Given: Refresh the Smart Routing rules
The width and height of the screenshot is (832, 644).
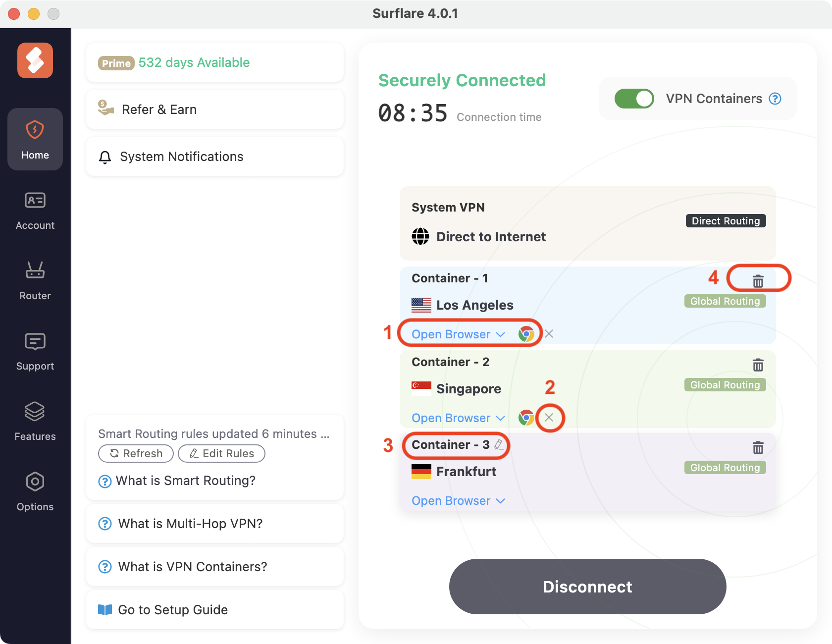Looking at the screenshot, I should coord(136,453).
